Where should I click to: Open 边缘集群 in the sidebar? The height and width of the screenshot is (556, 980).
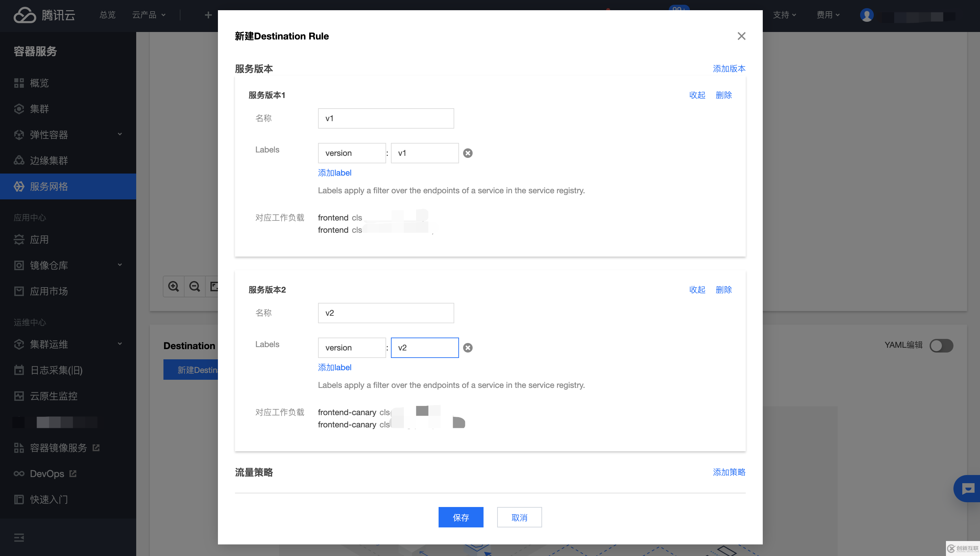click(x=68, y=160)
